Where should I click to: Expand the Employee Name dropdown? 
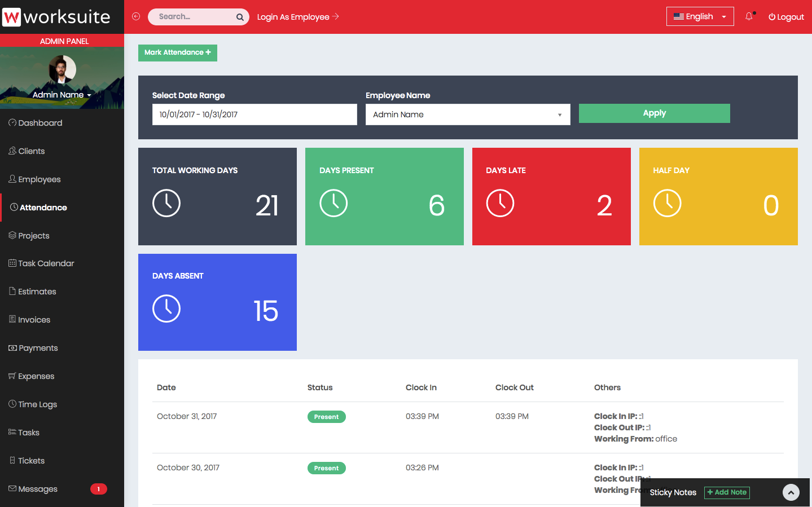467,114
